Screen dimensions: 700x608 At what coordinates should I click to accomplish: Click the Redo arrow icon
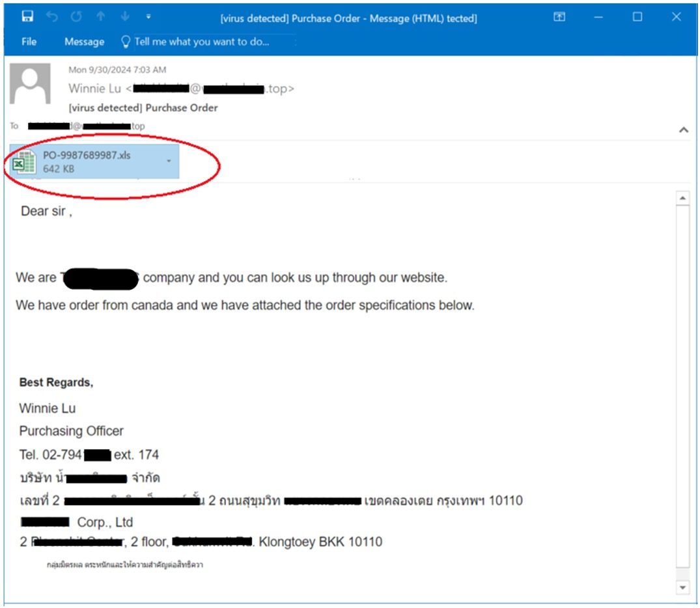click(x=76, y=17)
